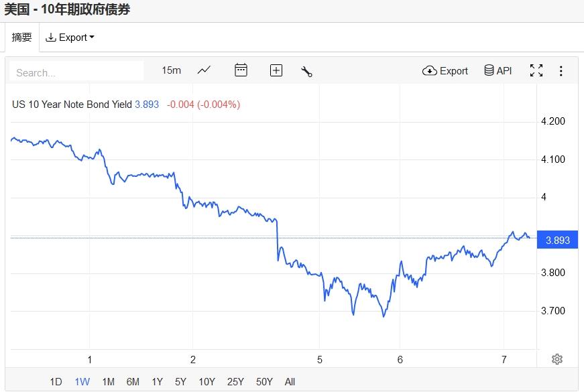Click the add comparison plus icon

(276, 70)
